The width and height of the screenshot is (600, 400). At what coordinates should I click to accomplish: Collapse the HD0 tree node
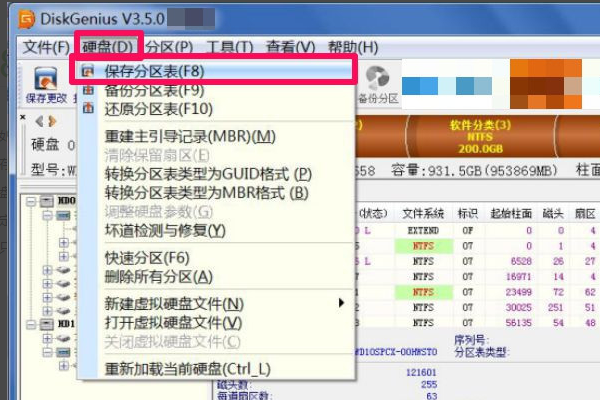pyautogui.click(x=31, y=201)
